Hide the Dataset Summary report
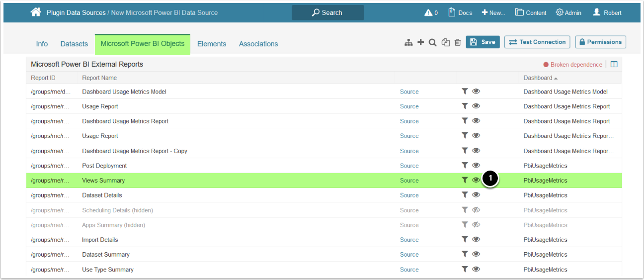Screen dimensions: 644x280 [476, 254]
